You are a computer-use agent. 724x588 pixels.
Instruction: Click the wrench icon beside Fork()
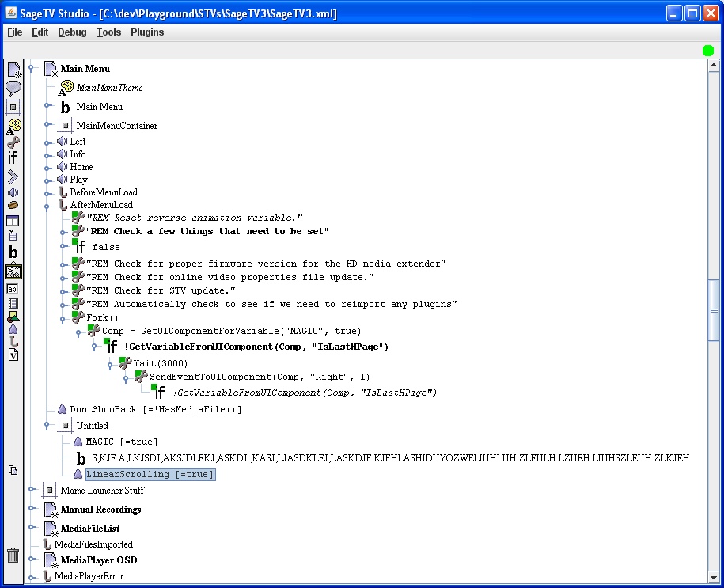tap(78, 317)
